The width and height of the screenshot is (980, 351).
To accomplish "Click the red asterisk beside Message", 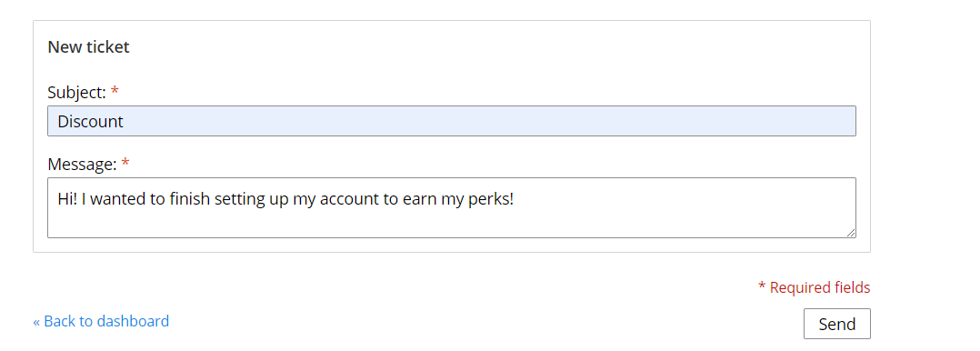I will tap(125, 163).
